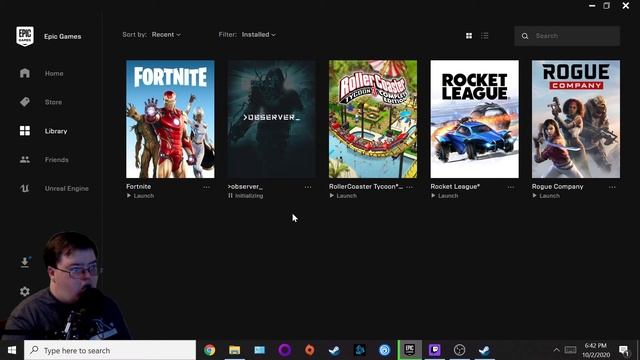Image resolution: width=640 pixels, height=360 pixels.
Task: Open Rocket League options three-dot menu
Action: [x=511, y=187]
